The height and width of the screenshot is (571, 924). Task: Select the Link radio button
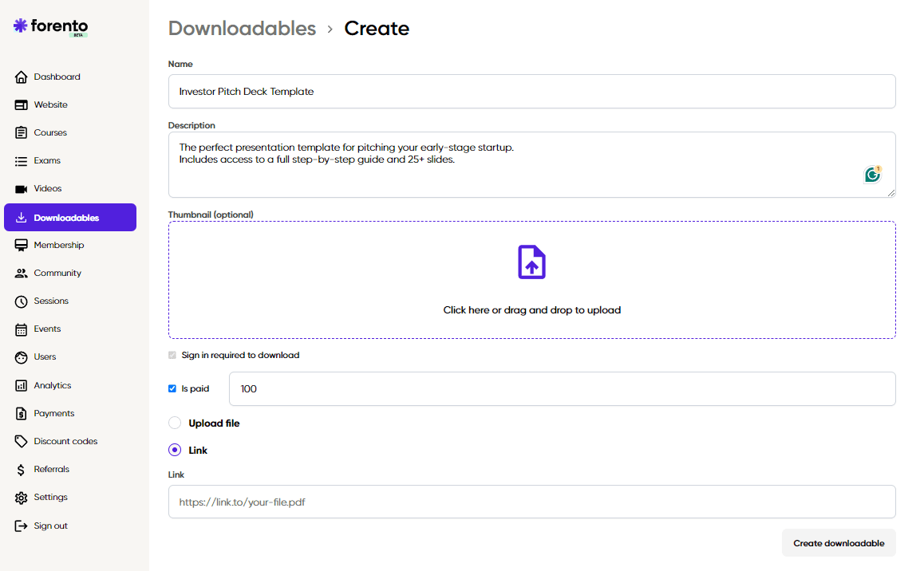(175, 451)
